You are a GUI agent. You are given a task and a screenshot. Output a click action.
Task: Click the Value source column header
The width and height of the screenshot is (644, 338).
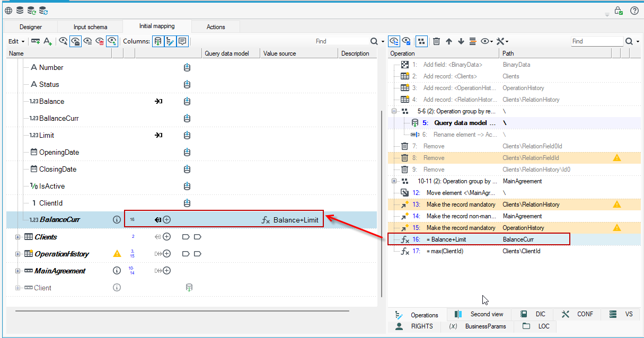tap(299, 54)
